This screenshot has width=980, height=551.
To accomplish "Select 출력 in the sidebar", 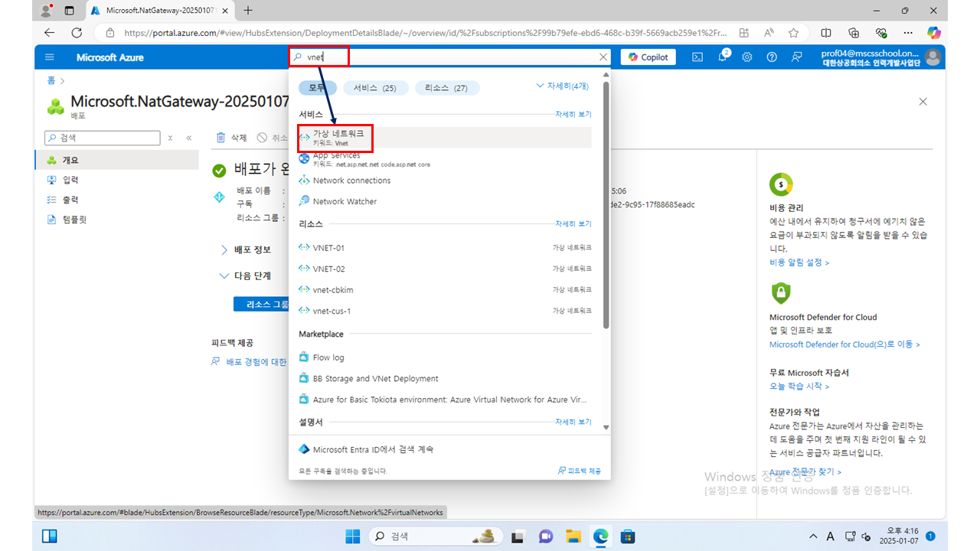I will click(117, 200).
